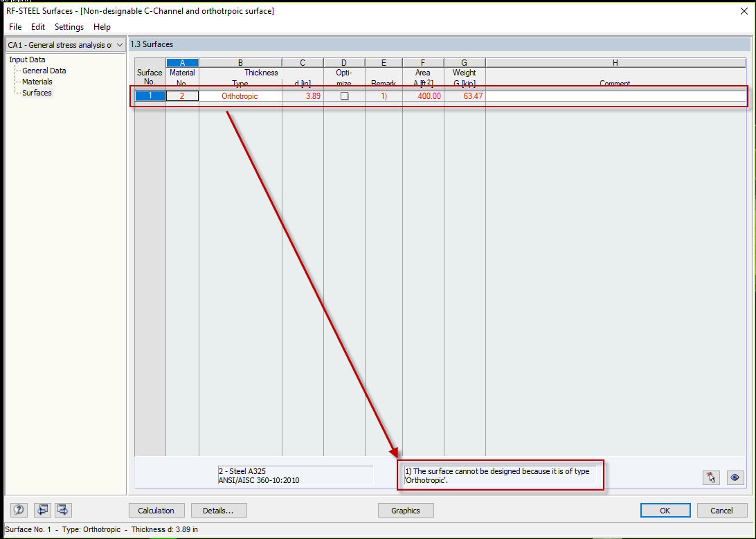Open the Settings menu

[x=69, y=27]
